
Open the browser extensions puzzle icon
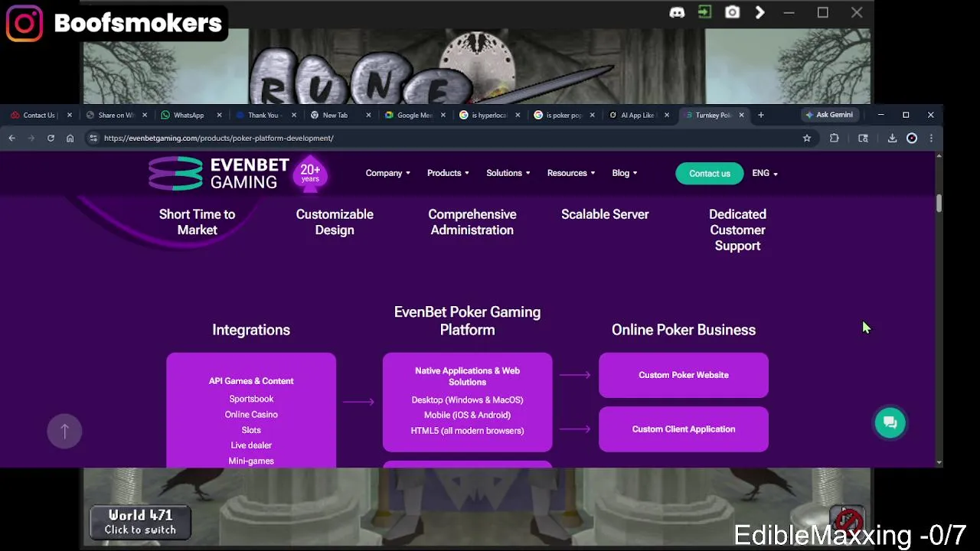coord(834,138)
